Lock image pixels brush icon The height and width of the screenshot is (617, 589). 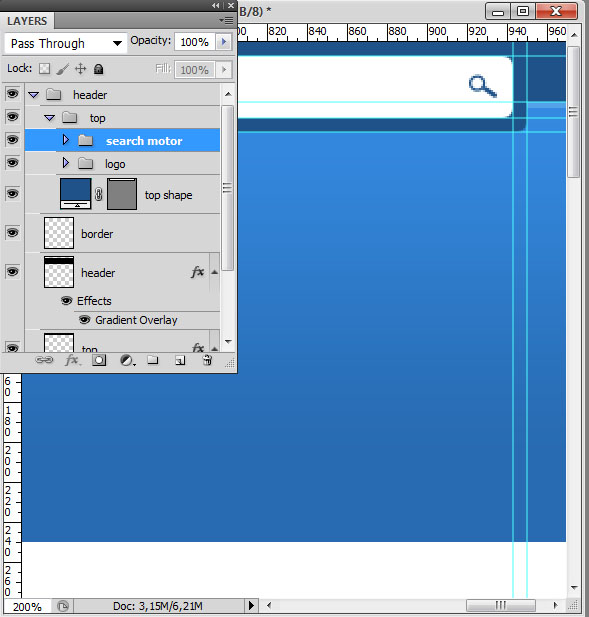(x=62, y=69)
